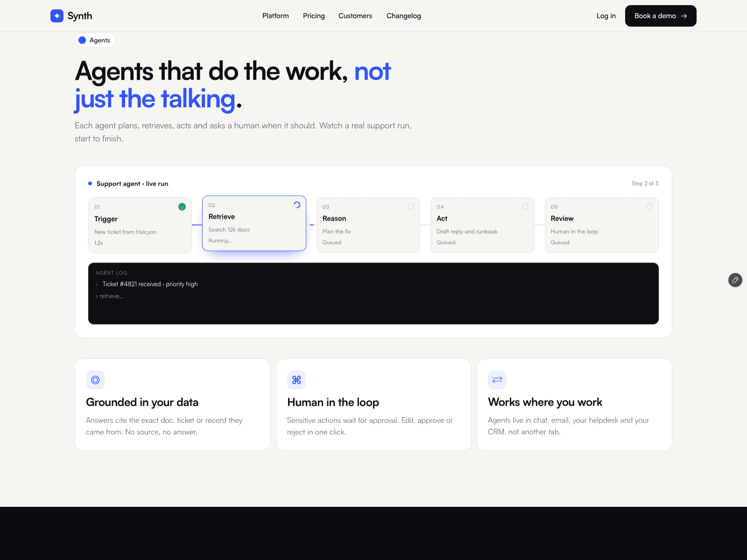Open the Platform menu item

tap(275, 16)
